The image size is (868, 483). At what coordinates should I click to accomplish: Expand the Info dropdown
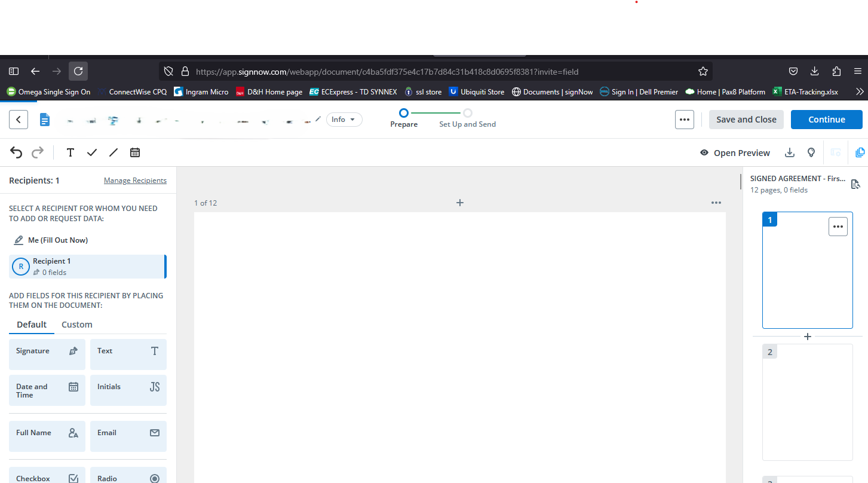point(344,120)
